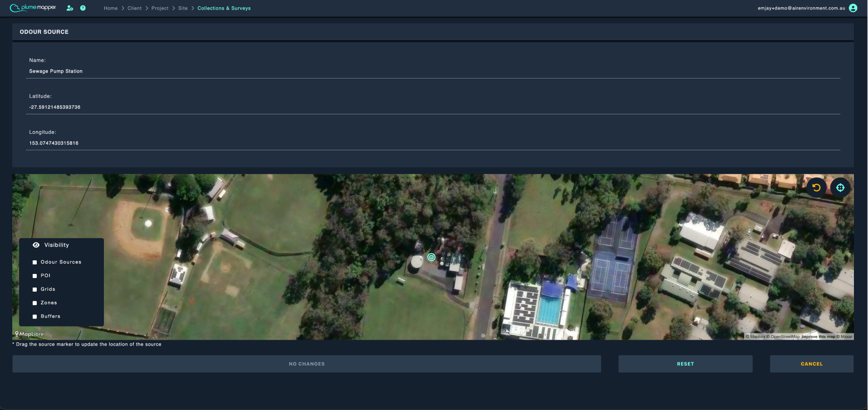Click the Odour Source heading

[x=44, y=32]
